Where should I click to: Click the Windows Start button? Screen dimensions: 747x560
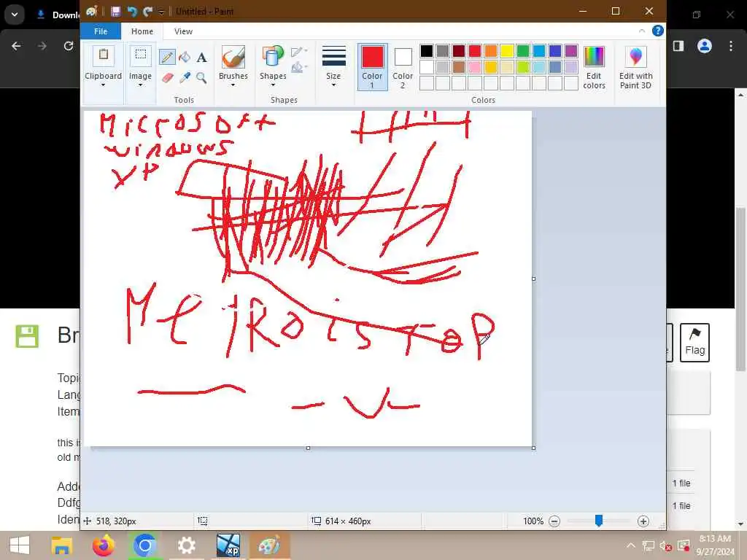tap(20, 545)
